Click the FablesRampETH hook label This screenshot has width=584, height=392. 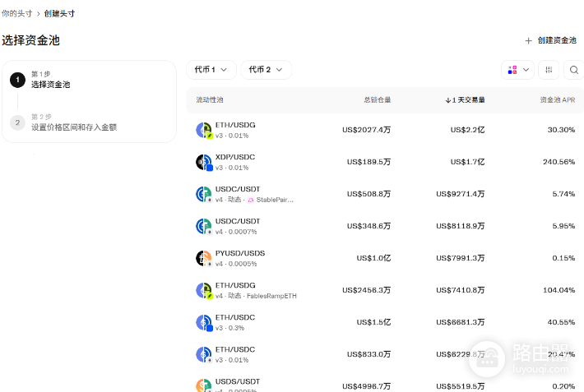271,296
